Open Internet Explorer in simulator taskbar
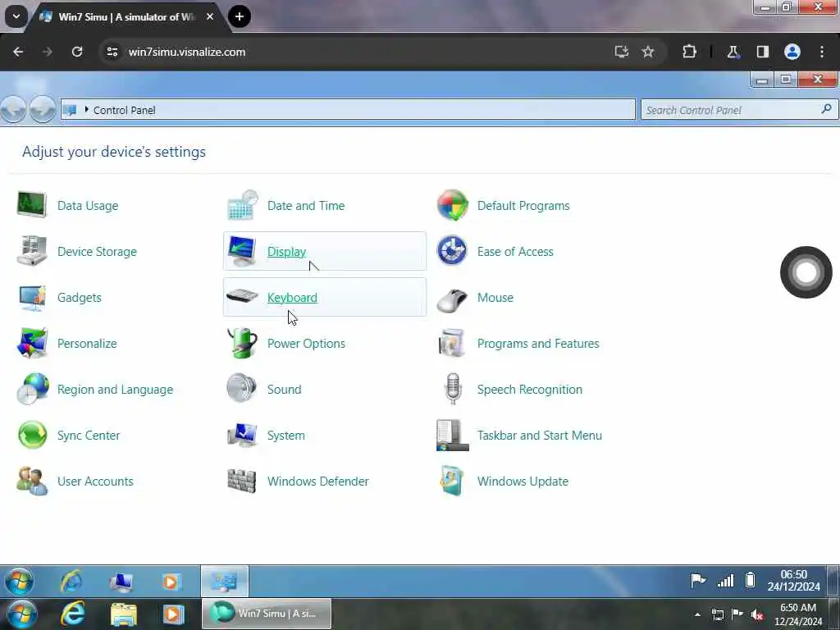The height and width of the screenshot is (630, 840). pos(72,582)
